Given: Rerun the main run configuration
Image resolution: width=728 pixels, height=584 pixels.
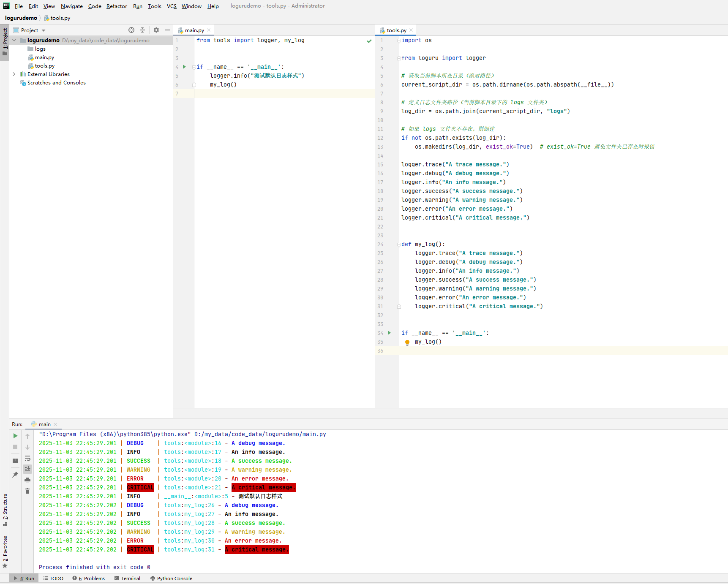Looking at the screenshot, I should pos(15,435).
